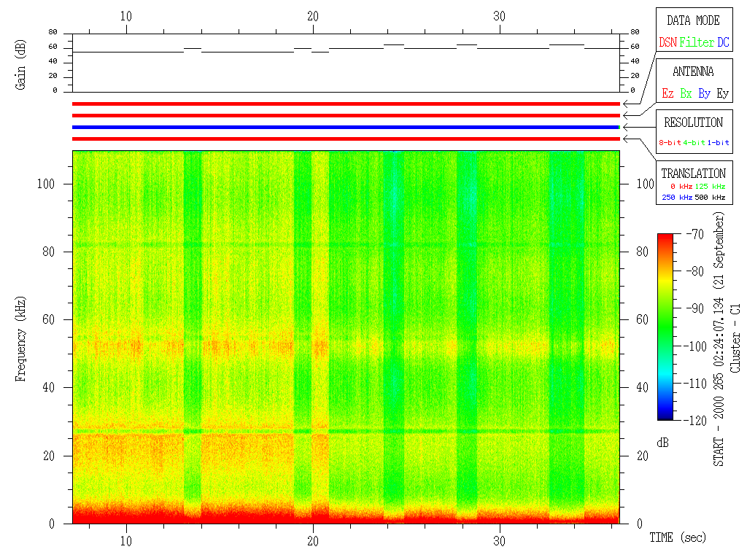Choose the 500 kHz translation entry
747x560 pixels.
click(712, 197)
